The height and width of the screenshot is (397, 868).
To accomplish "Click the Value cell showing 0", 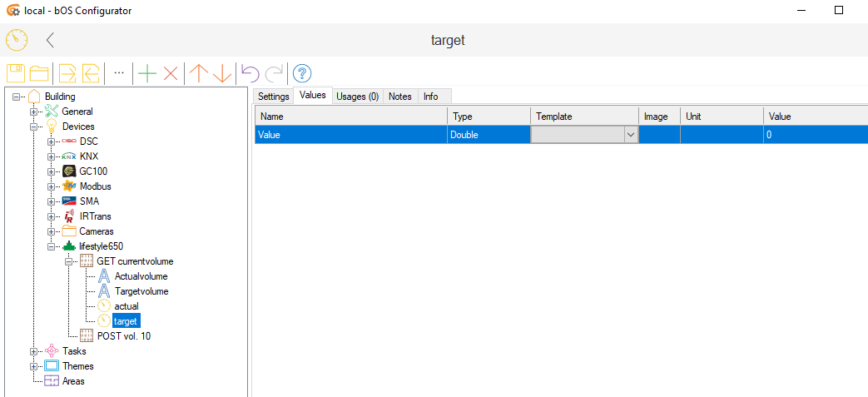I will coord(814,135).
